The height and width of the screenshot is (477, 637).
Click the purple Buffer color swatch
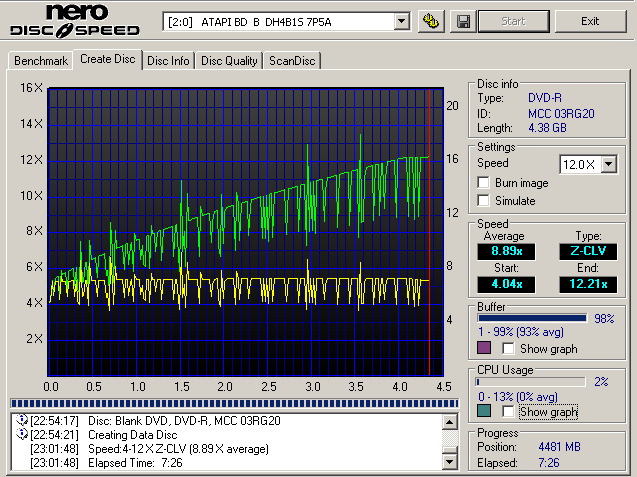pos(484,348)
